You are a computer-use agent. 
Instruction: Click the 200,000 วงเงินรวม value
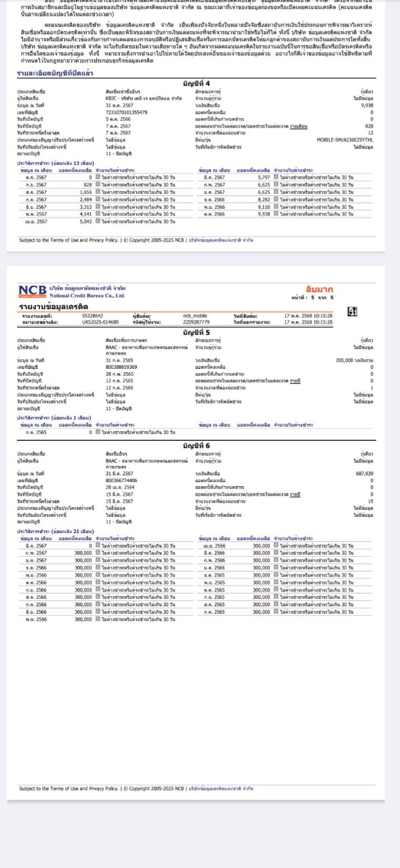[355, 360]
